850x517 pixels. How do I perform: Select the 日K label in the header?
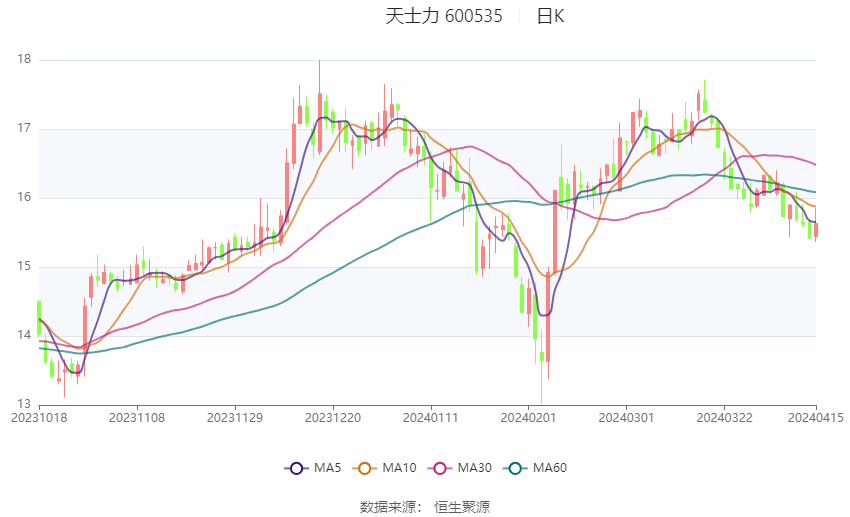[550, 16]
